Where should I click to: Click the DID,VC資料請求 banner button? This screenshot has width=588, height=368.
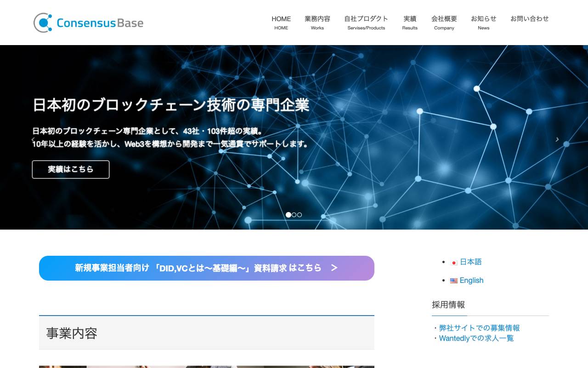(207, 268)
